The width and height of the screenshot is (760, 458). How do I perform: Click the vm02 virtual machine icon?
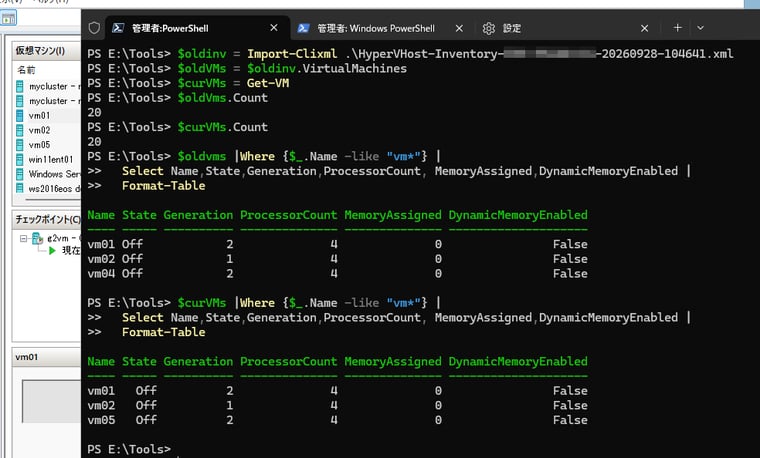pyautogui.click(x=19, y=130)
